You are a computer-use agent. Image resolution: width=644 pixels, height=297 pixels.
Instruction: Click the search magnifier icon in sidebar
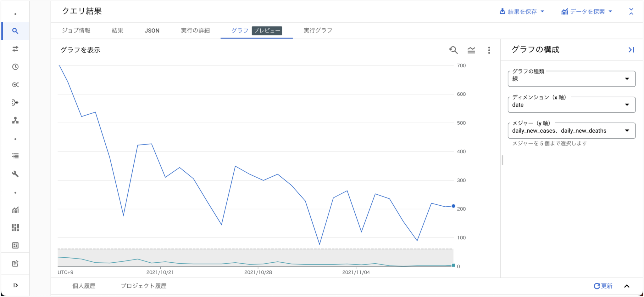point(15,31)
